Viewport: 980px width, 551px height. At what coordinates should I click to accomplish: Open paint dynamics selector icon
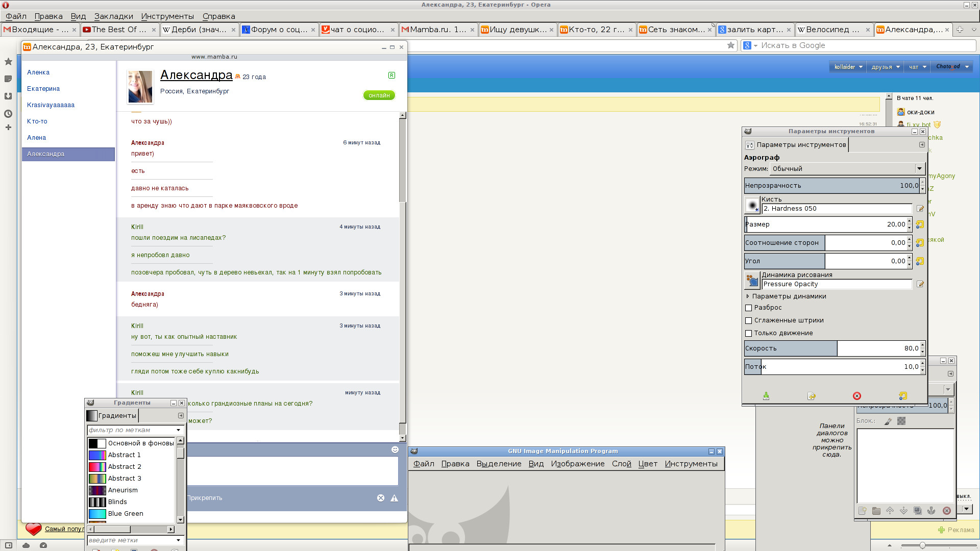pyautogui.click(x=752, y=281)
